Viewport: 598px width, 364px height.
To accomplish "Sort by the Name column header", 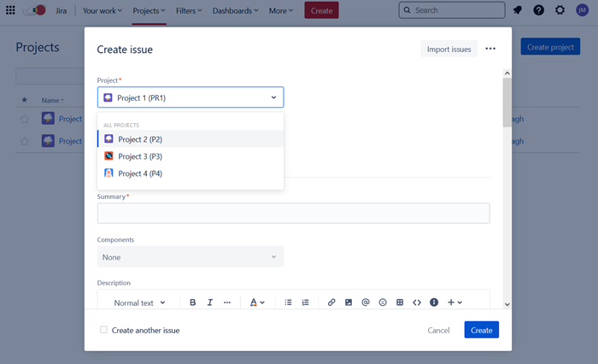I will coord(52,100).
